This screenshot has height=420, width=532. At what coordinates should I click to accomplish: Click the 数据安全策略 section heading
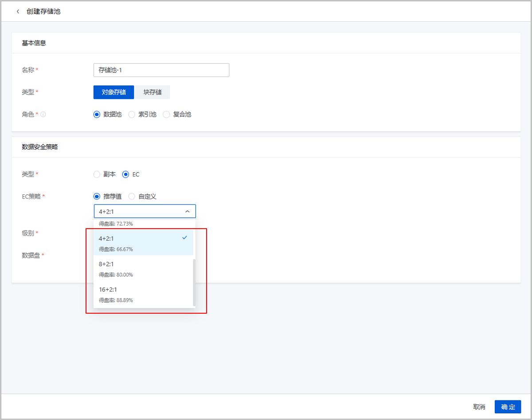coord(40,147)
